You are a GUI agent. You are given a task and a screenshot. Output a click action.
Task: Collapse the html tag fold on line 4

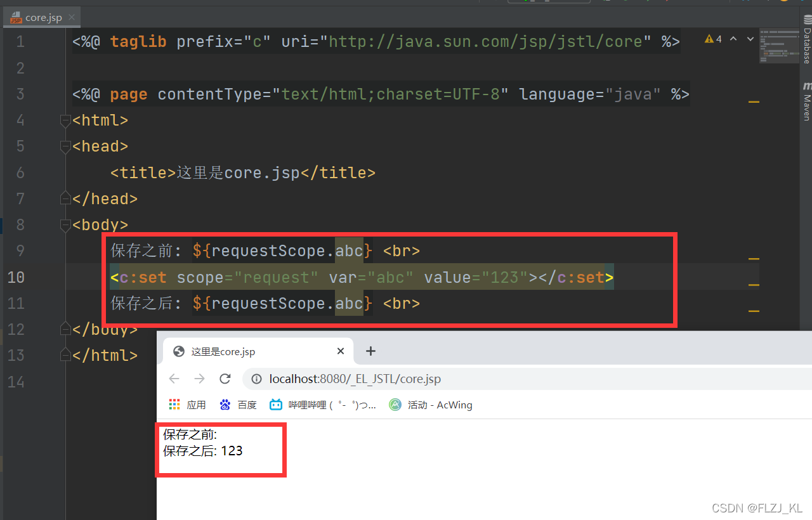[x=64, y=120]
